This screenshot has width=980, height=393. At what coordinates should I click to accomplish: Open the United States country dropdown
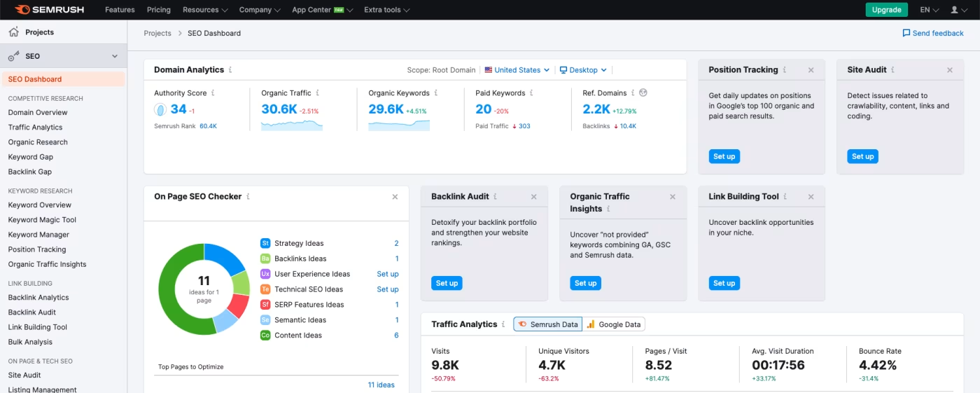[x=517, y=70]
